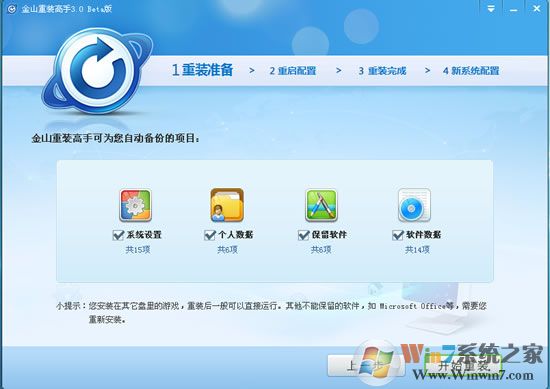Select step 4 新系统配置
Screen dimensions: 550x389
(x=471, y=71)
